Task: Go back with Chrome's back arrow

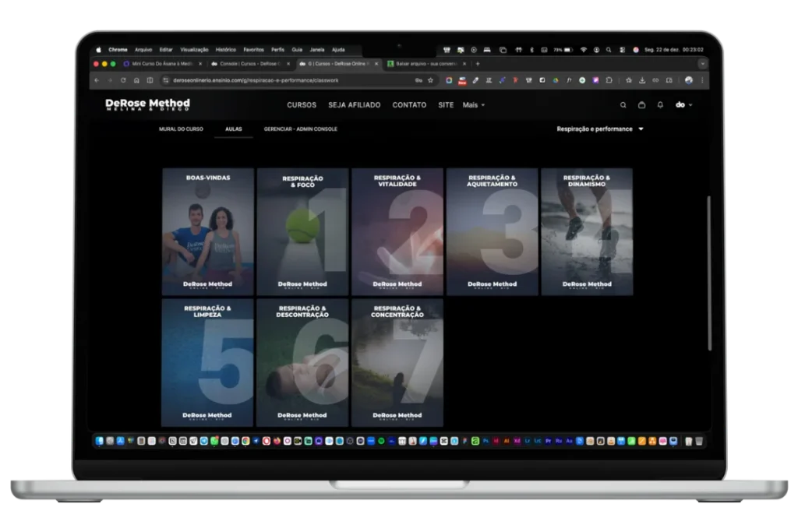Action: [x=97, y=80]
